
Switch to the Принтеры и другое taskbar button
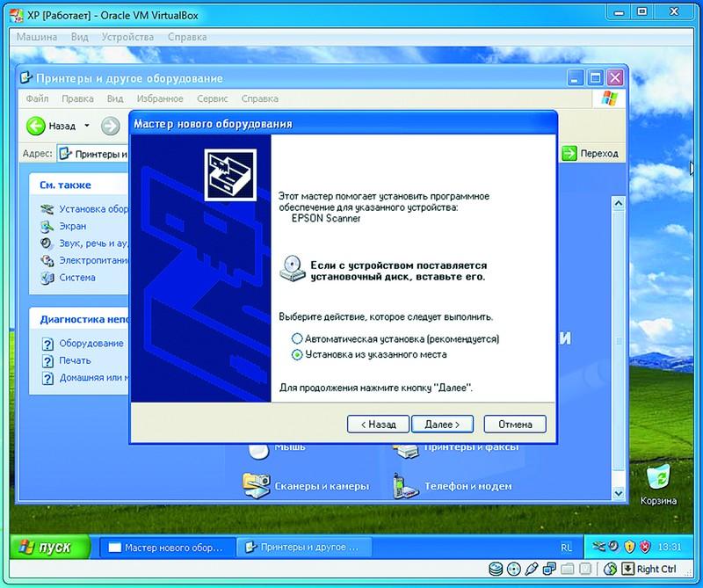tap(303, 548)
